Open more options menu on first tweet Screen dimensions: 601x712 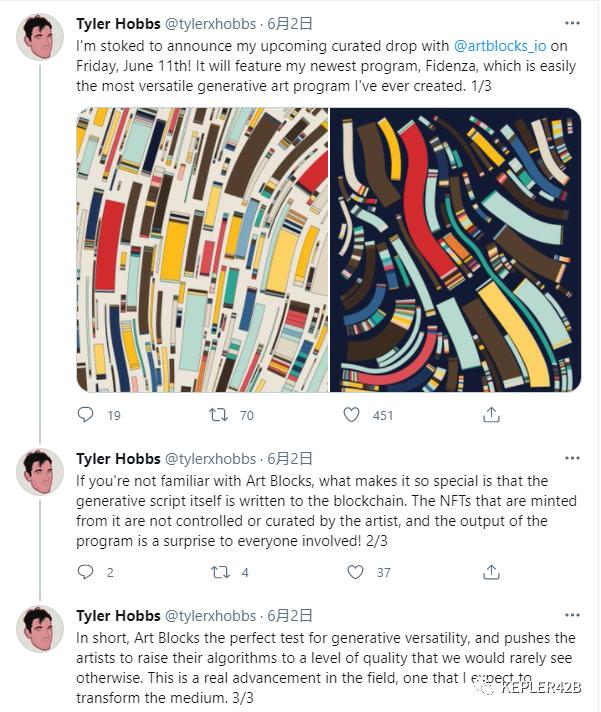(x=572, y=23)
